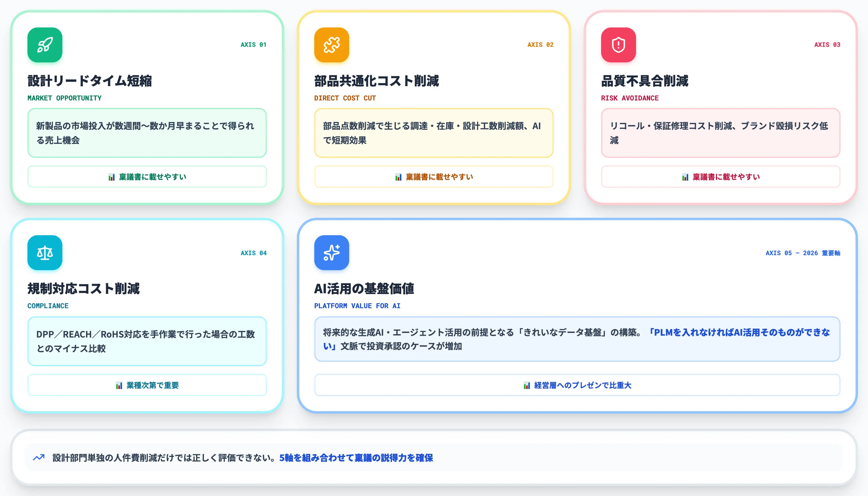Click footer text 設計部門単独の人件費削減だけでは
This screenshot has height=496, width=868.
164,458
